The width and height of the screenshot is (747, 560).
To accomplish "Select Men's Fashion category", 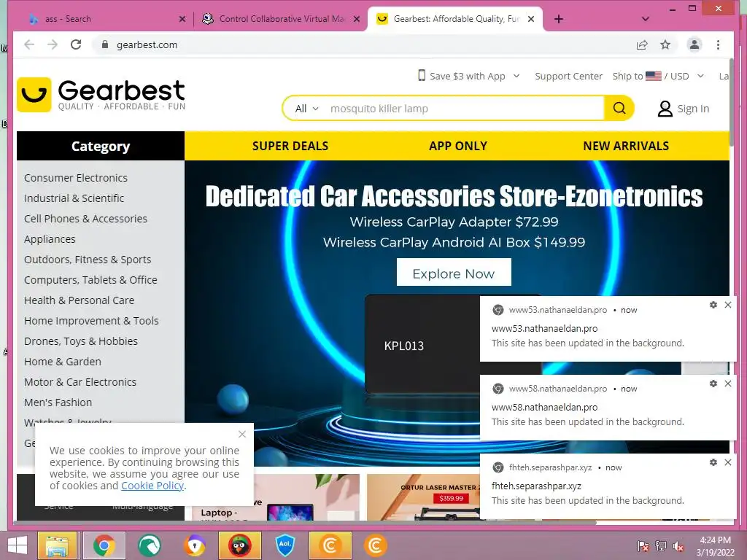I will pos(58,402).
